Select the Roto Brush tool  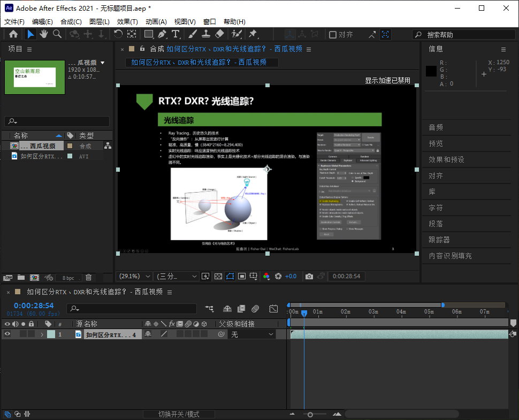click(x=236, y=34)
